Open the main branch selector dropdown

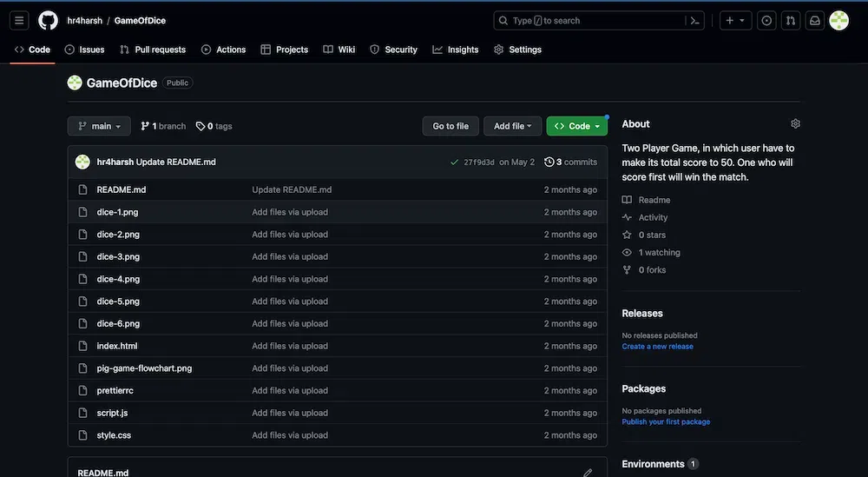[99, 126]
